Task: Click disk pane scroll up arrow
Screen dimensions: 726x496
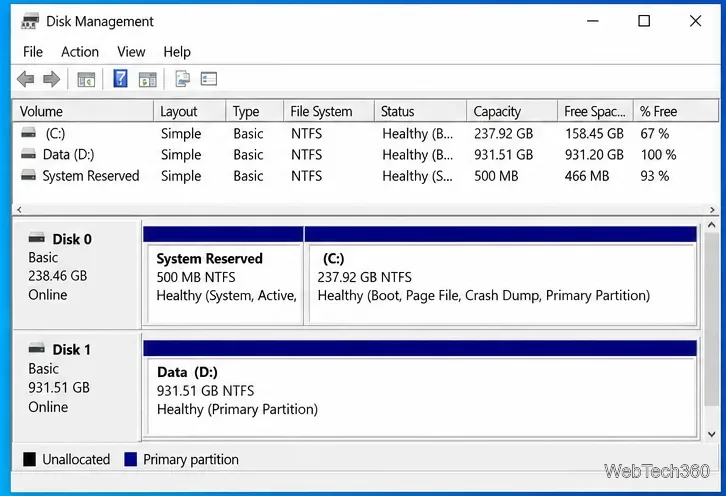Action: (712, 226)
